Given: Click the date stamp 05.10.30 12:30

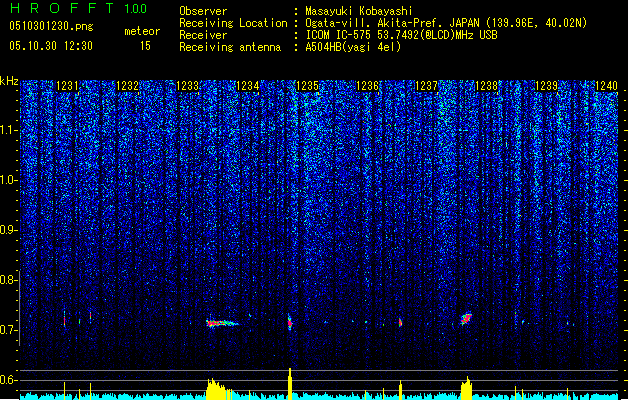Looking at the screenshot, I should [x=51, y=46].
